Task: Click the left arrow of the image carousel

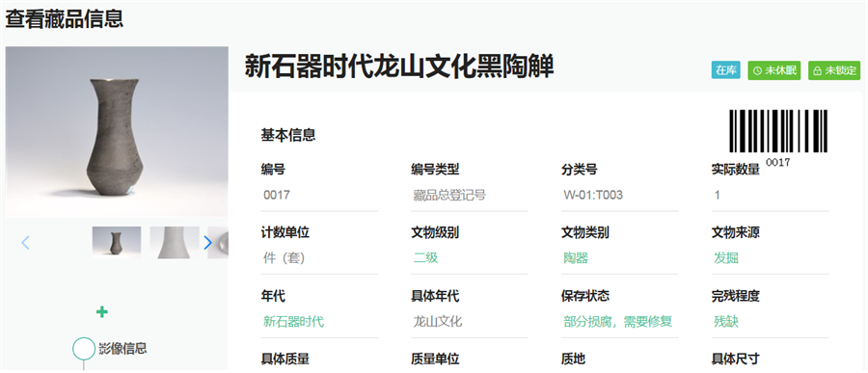Action: (x=25, y=242)
